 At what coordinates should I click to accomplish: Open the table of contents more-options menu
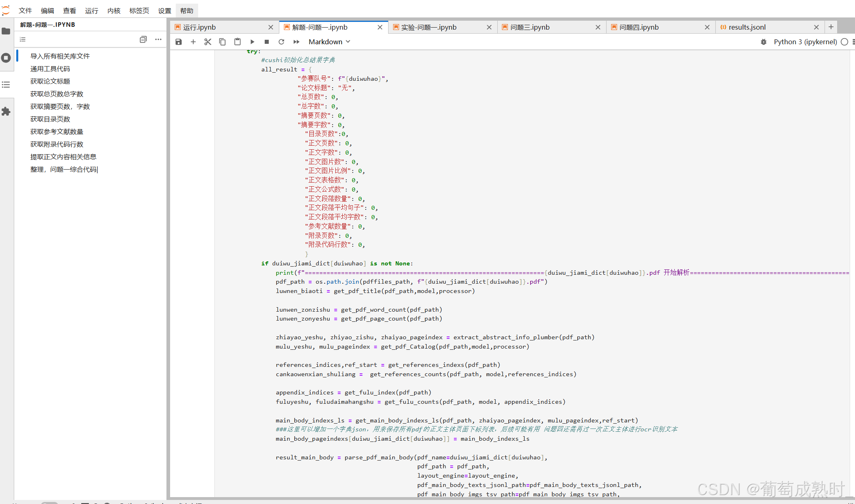click(158, 39)
